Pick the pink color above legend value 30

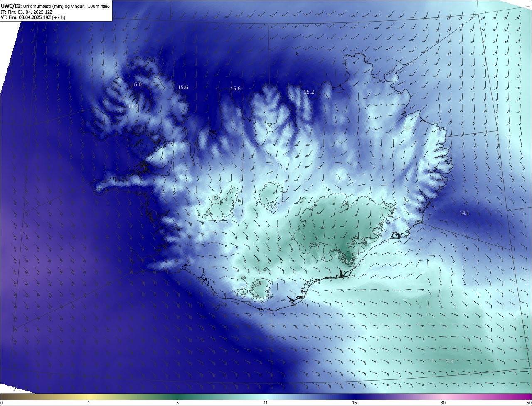point(443,396)
